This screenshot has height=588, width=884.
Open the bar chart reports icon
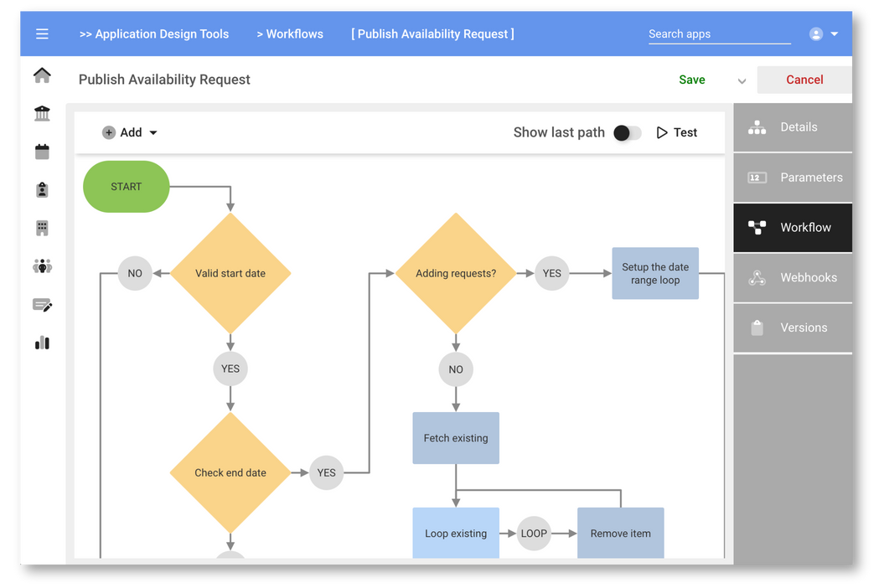[x=42, y=343]
